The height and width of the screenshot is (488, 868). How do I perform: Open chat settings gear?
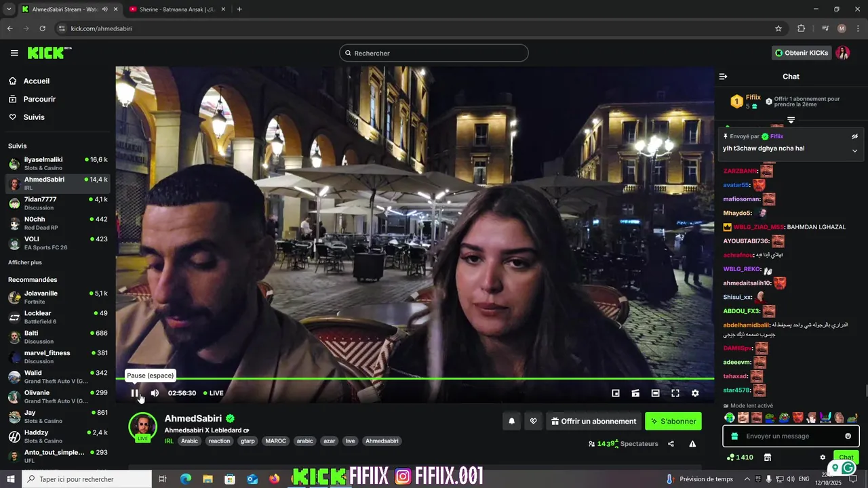823,457
